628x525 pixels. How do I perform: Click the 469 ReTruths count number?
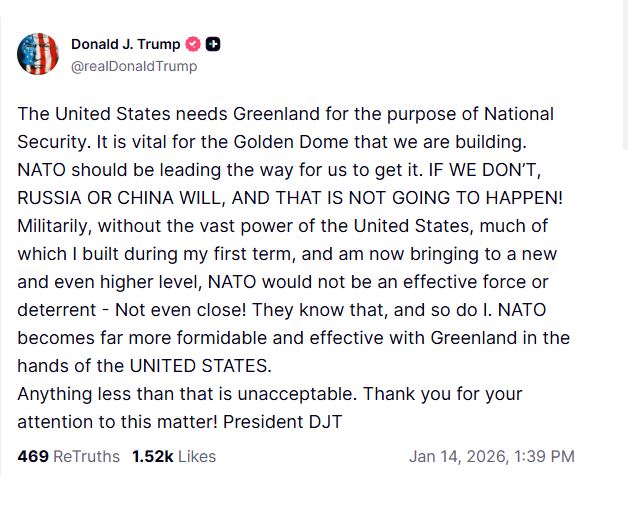point(32,456)
